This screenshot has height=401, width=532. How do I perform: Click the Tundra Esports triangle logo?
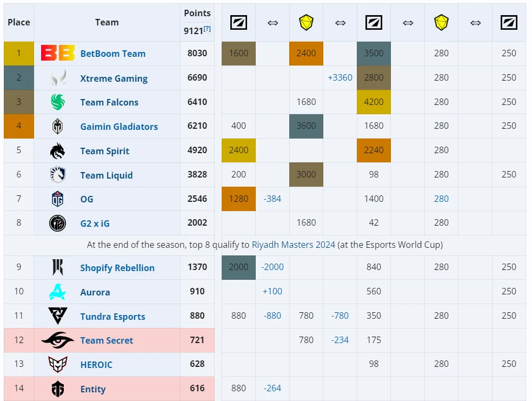[x=58, y=316]
